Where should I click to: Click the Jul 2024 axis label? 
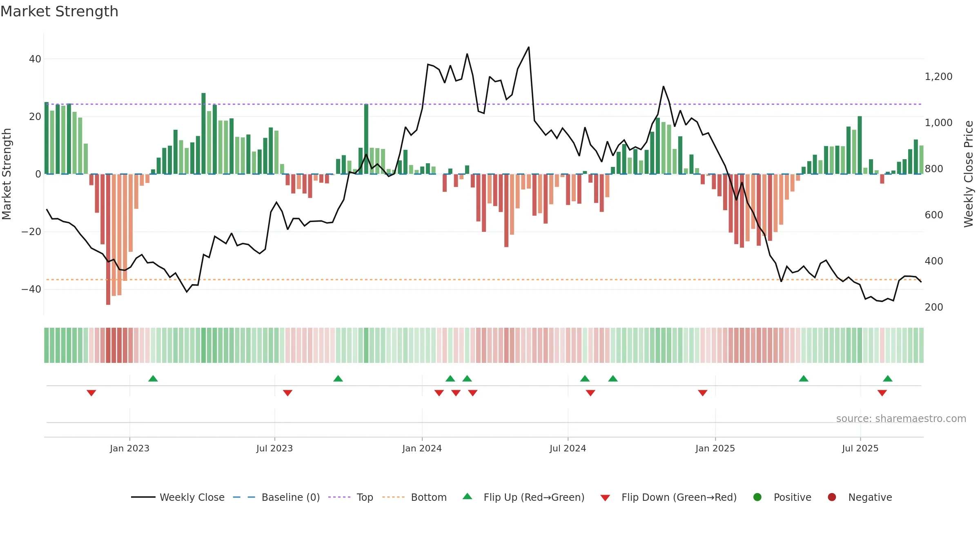click(x=568, y=448)
